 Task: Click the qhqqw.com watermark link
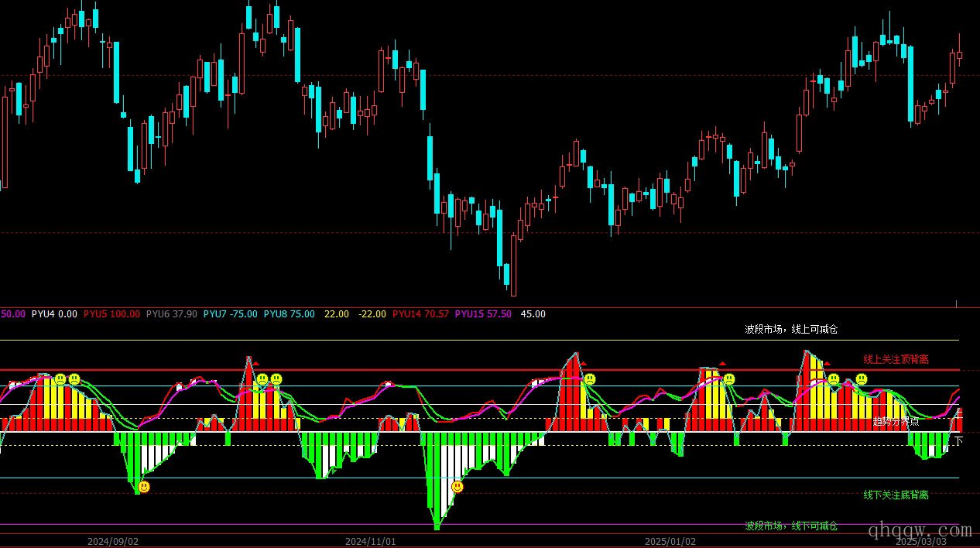tap(920, 531)
